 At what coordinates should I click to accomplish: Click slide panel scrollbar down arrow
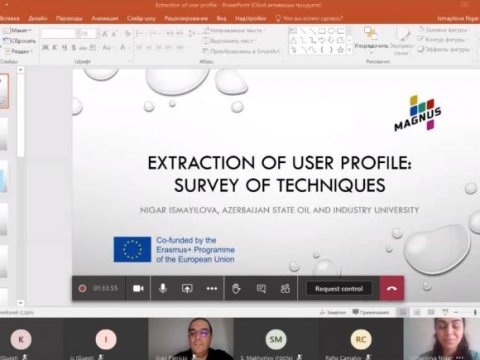pos(21,303)
